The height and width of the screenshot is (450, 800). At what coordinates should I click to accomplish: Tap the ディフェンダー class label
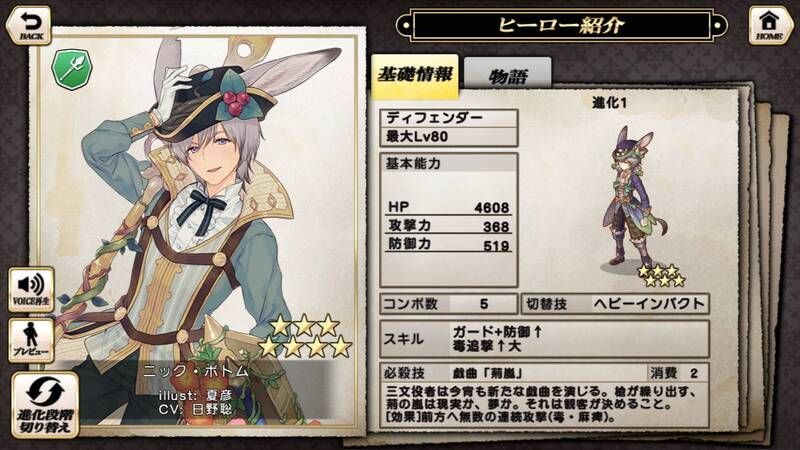449,118
